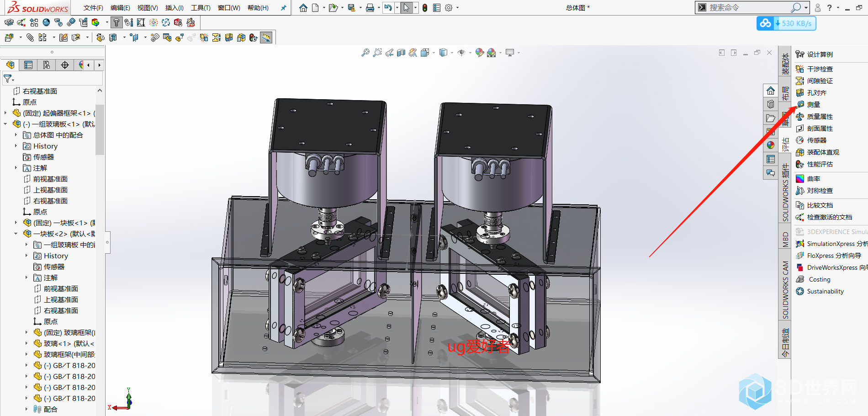Click the Curvature (曲率) rainbow icon
The image size is (868, 416).
(x=800, y=179)
